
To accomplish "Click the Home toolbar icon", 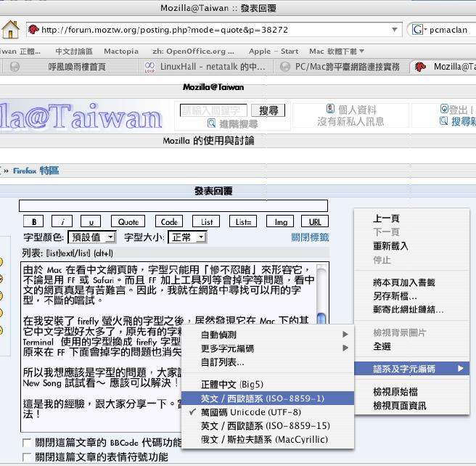I will pos(10,30).
